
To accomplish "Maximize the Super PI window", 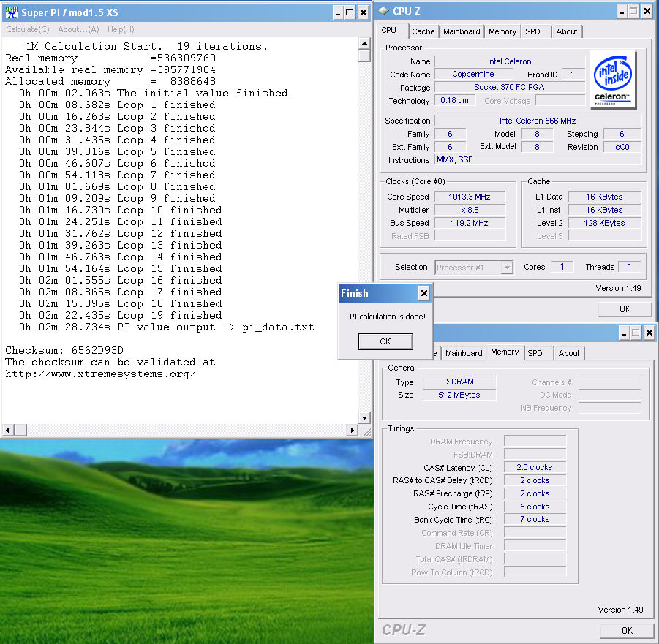I will (x=350, y=12).
